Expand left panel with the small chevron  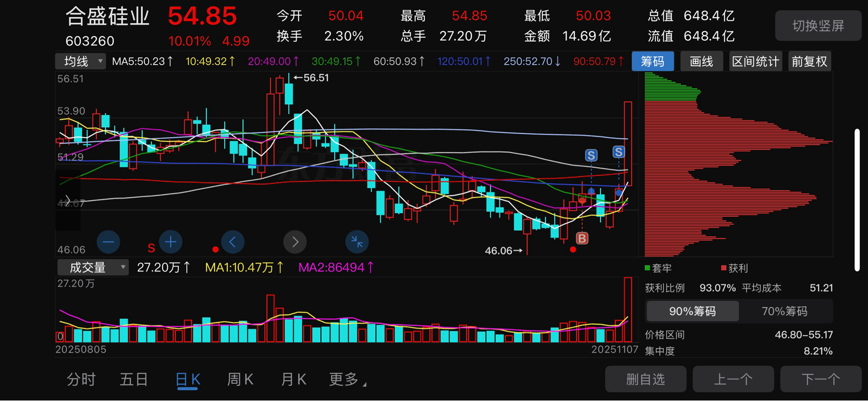(67, 200)
